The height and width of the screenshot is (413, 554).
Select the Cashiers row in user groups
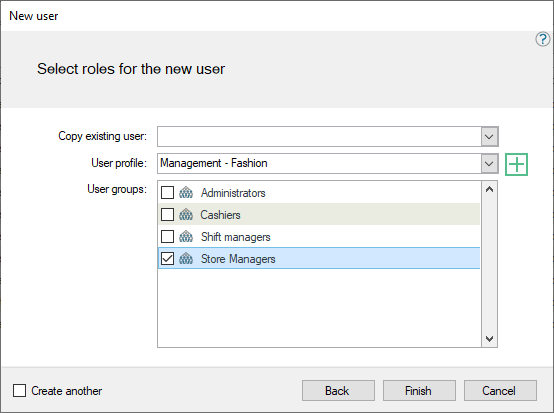[x=319, y=214]
